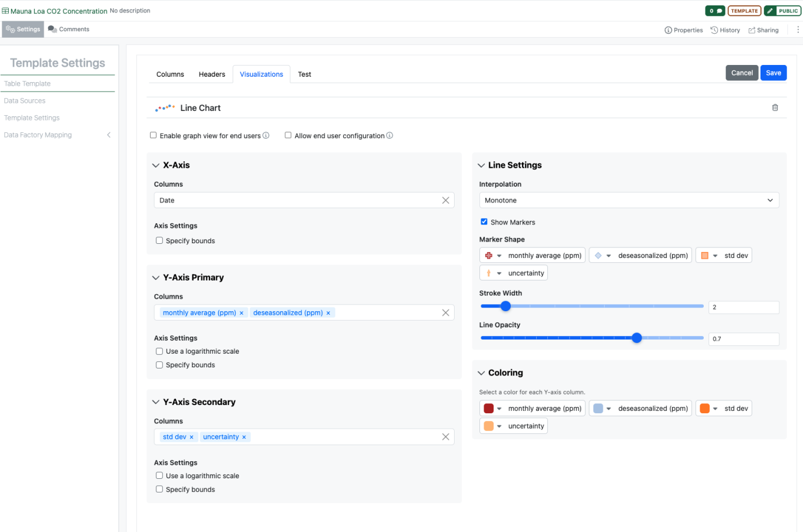Clear the X-Axis Date column field
Viewport: 803px width, 532px height.
point(446,200)
